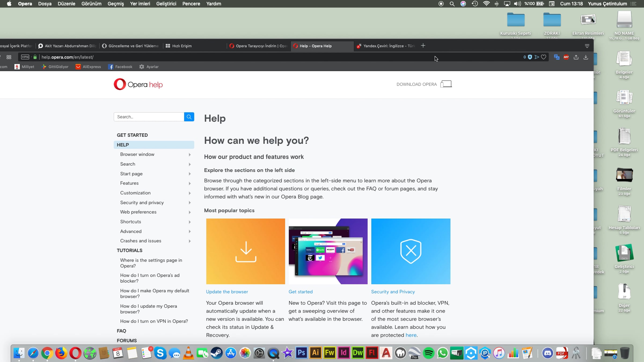Switch to the Yandex.Çeviri tab

[x=386, y=46]
